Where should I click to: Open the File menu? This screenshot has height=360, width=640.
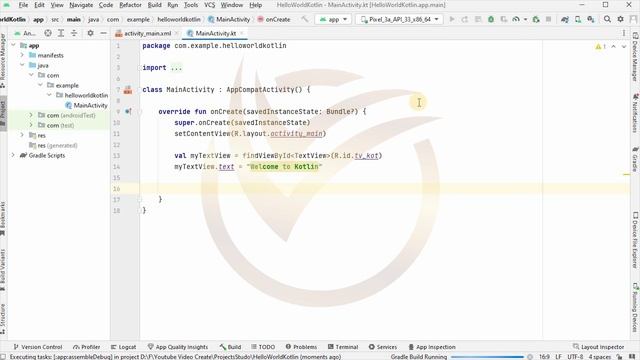[23, 5]
